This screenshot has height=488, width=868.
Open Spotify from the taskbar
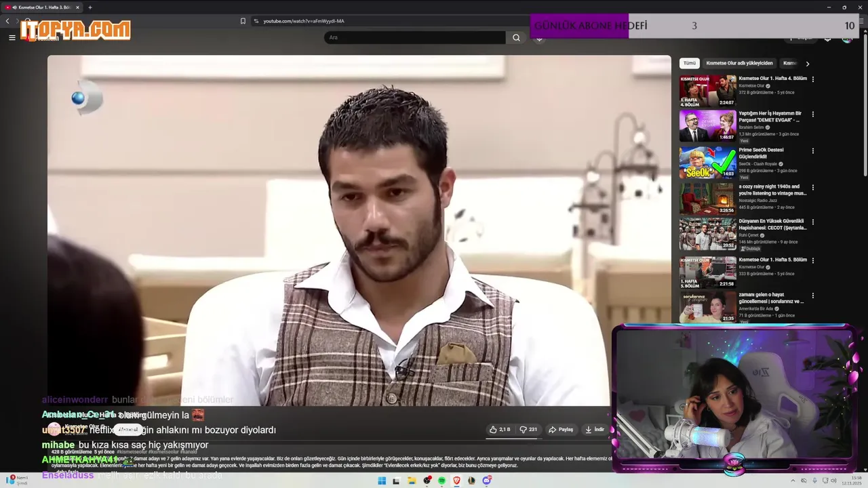441,481
